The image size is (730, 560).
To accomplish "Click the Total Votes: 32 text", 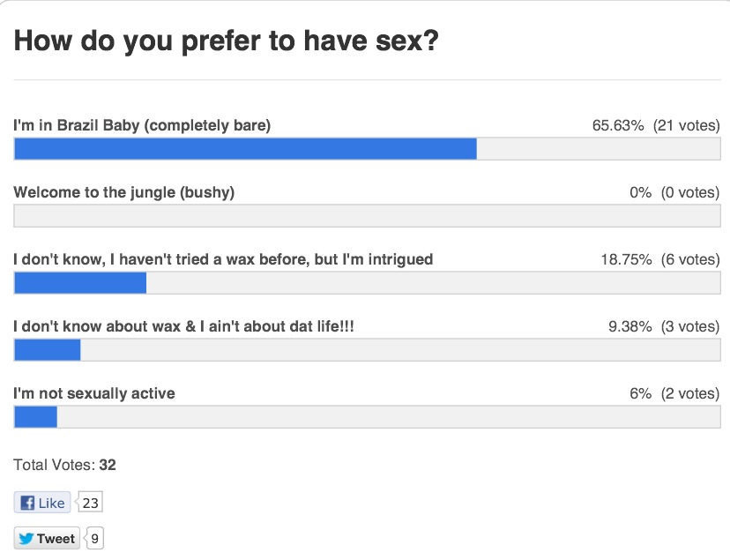I will coord(64,465).
